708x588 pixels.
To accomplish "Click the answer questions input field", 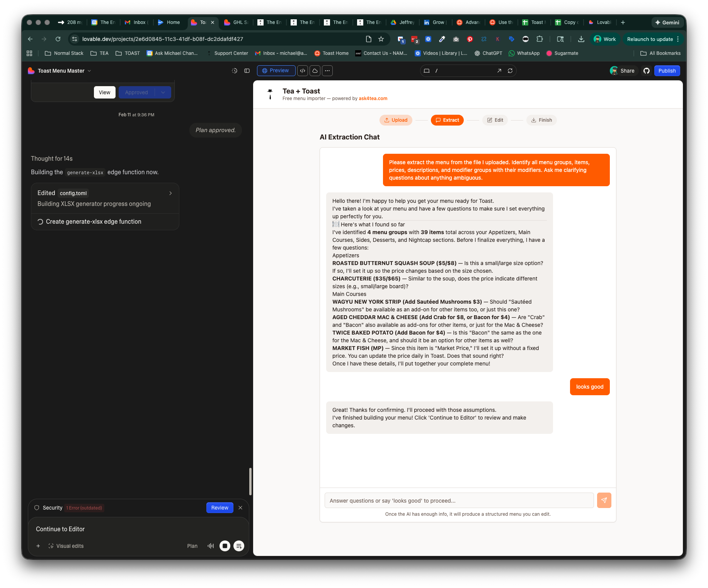I will 459,501.
